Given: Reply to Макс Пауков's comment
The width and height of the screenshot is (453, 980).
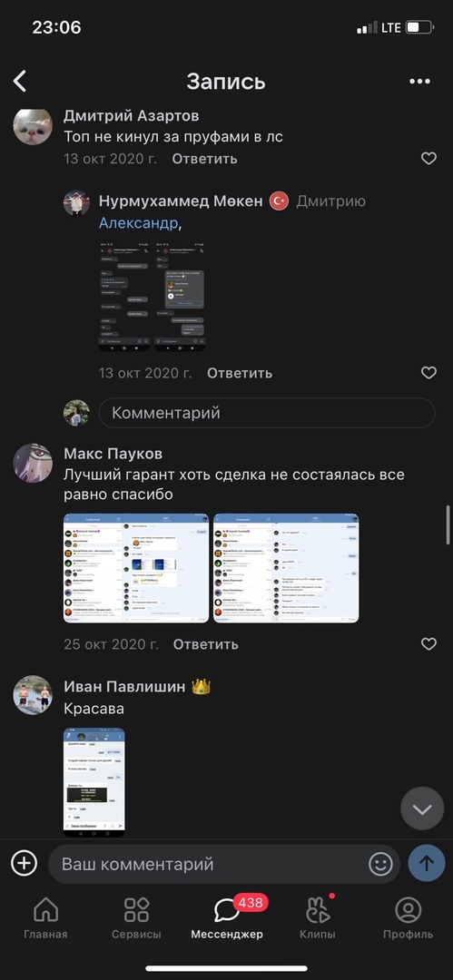Looking at the screenshot, I should click(x=206, y=644).
